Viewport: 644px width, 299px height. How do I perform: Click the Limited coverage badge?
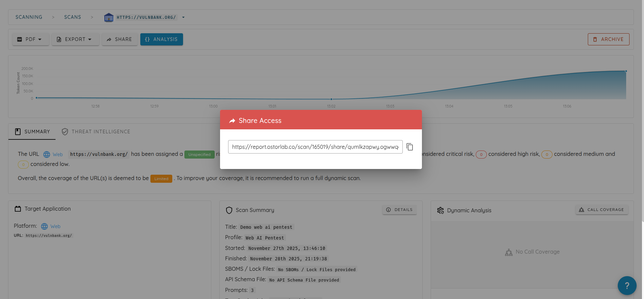(x=161, y=179)
